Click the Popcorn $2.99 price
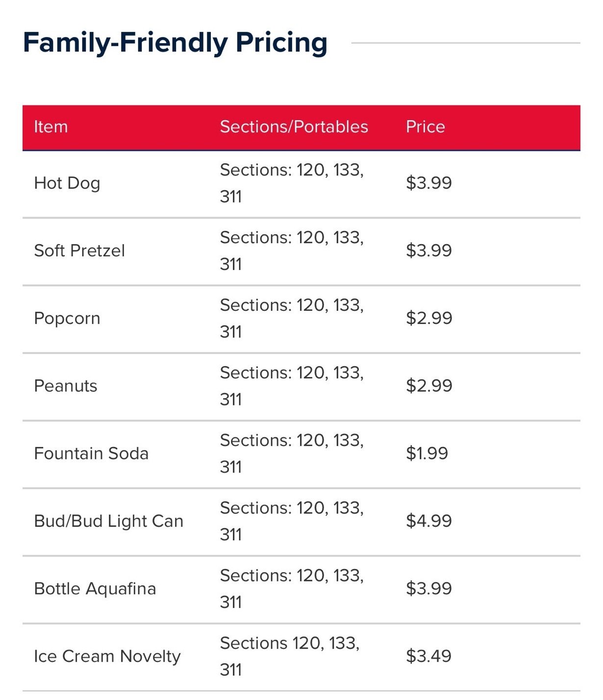603x700 pixels. (429, 319)
